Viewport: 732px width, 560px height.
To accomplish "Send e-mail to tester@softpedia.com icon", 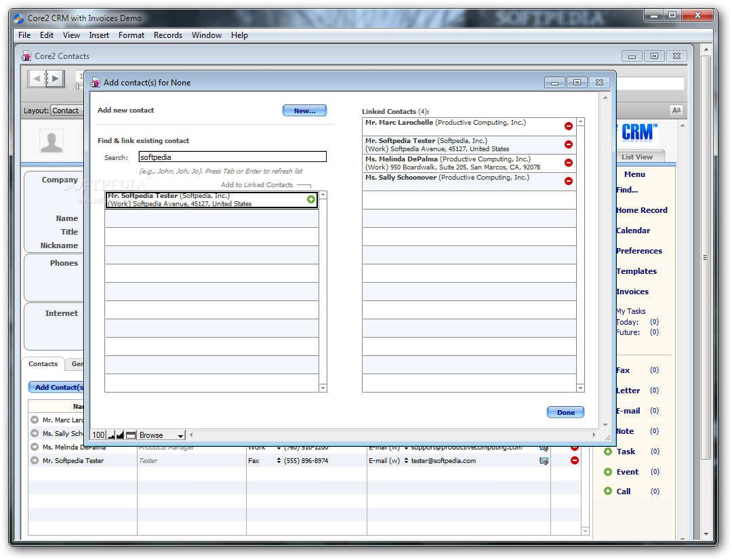I will click(544, 461).
